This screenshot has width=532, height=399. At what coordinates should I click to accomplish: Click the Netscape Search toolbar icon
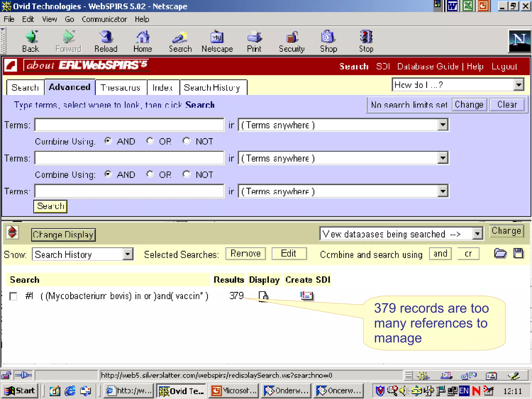pyautogui.click(x=180, y=42)
